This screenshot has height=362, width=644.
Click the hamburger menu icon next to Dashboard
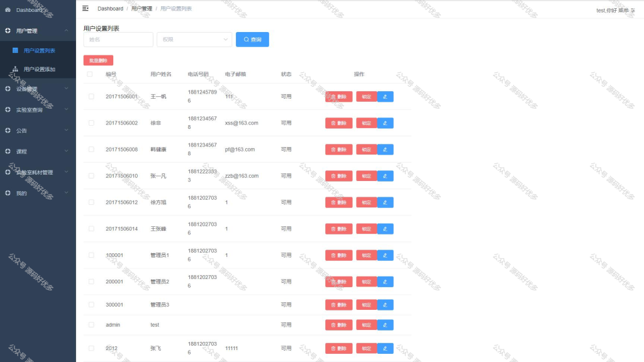coord(86,8)
